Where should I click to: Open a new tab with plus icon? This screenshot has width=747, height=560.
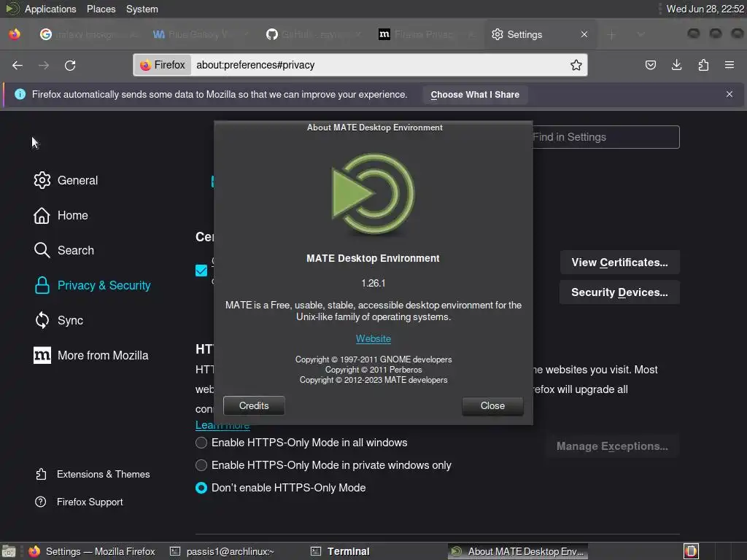(x=611, y=35)
